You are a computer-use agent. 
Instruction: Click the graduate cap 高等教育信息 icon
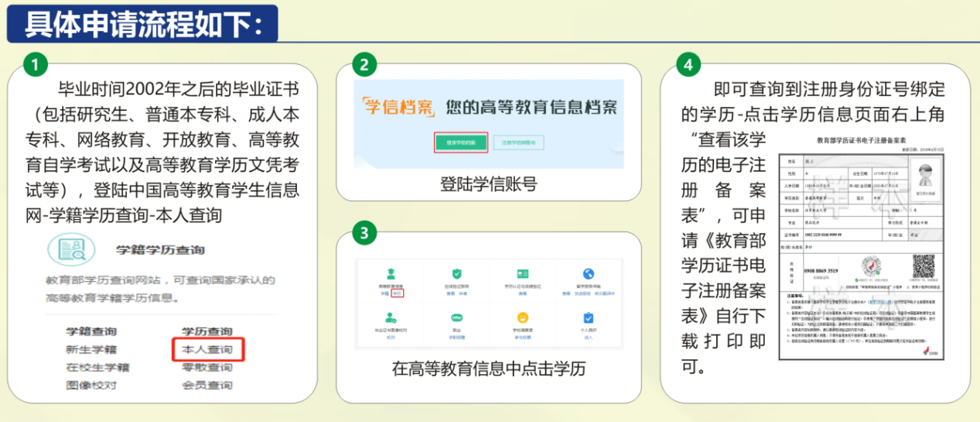click(391, 273)
